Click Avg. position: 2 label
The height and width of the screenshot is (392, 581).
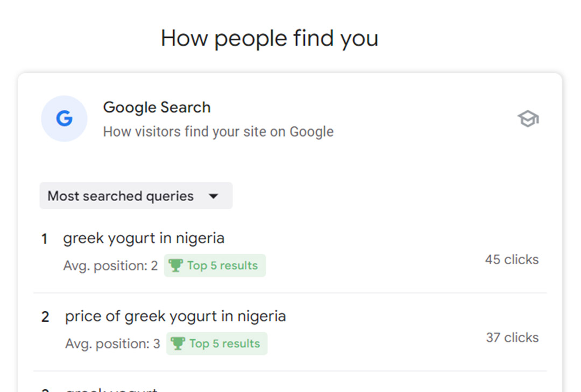110,266
